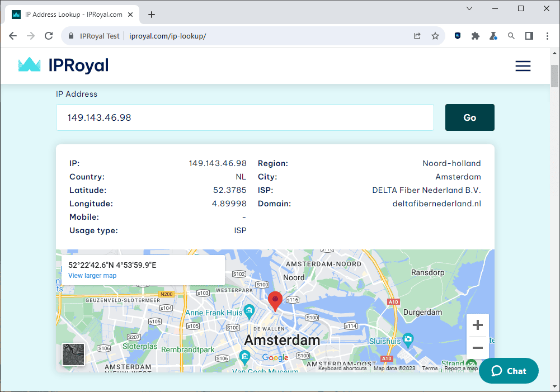Click the red map location pin
Viewport: 560px width, 392px height.
pos(275,301)
